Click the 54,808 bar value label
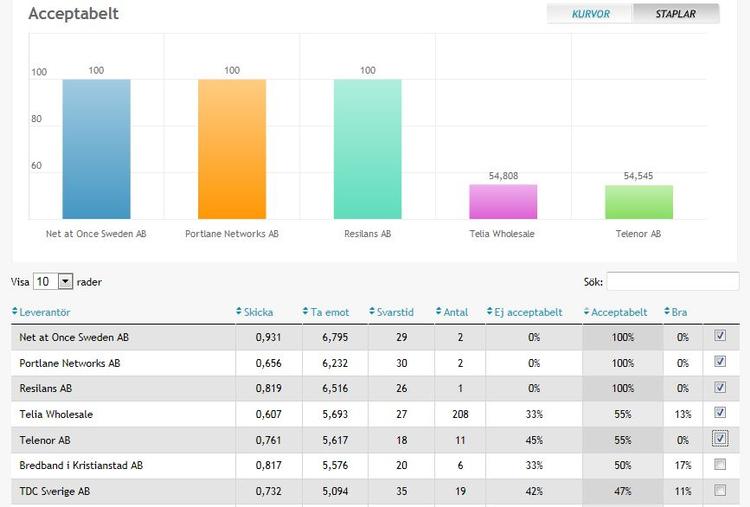This screenshot has width=750, height=507. pyautogui.click(x=503, y=176)
